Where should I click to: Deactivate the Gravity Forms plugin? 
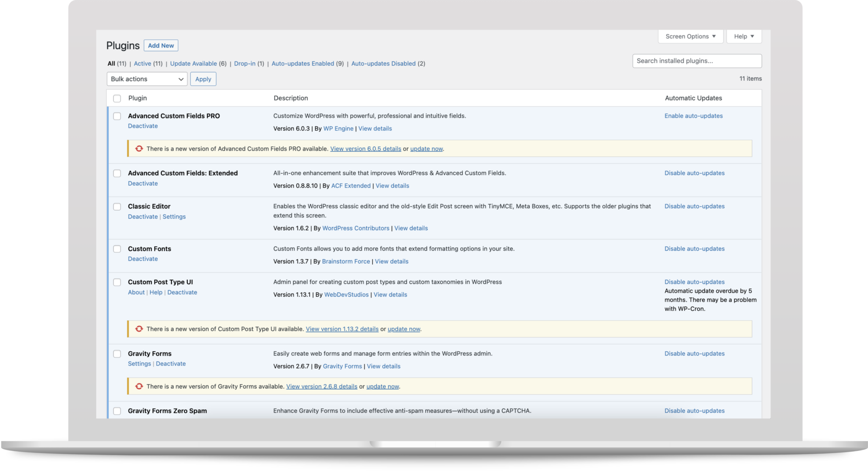tap(171, 363)
